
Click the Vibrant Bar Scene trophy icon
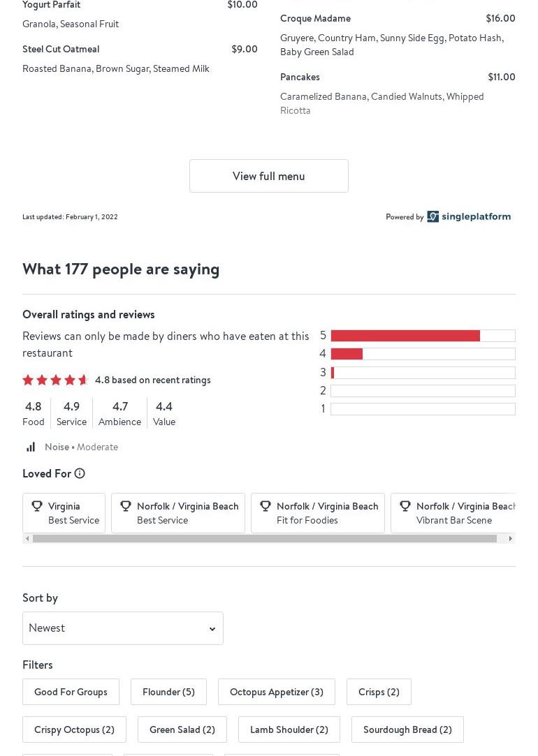coord(405,506)
